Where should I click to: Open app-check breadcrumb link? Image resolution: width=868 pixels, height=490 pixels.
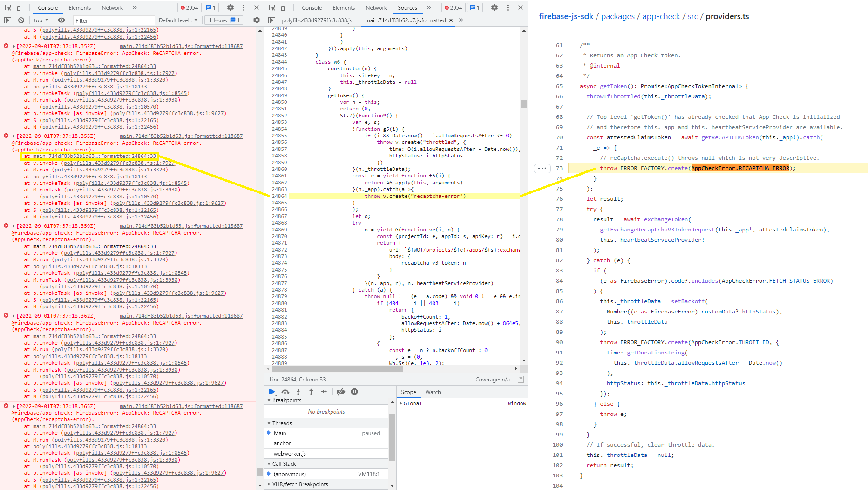[x=661, y=16]
